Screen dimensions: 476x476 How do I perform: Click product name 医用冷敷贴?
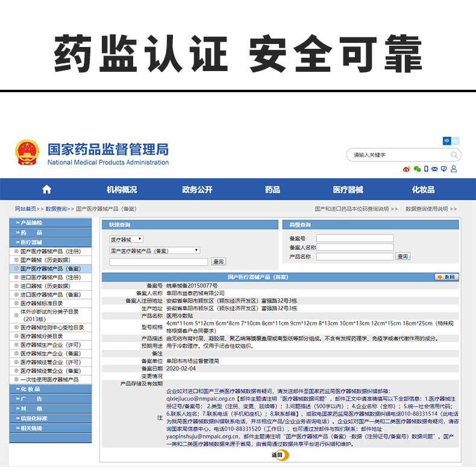click(x=180, y=316)
